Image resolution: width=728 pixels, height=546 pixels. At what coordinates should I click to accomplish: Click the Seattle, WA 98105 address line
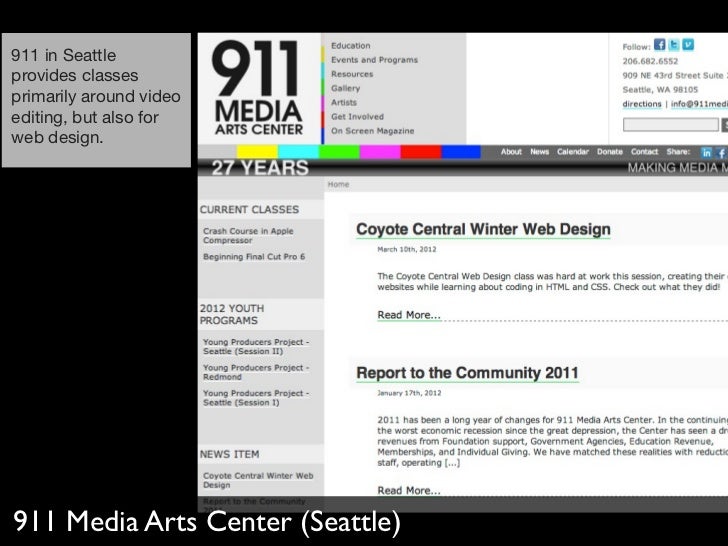[x=660, y=90]
